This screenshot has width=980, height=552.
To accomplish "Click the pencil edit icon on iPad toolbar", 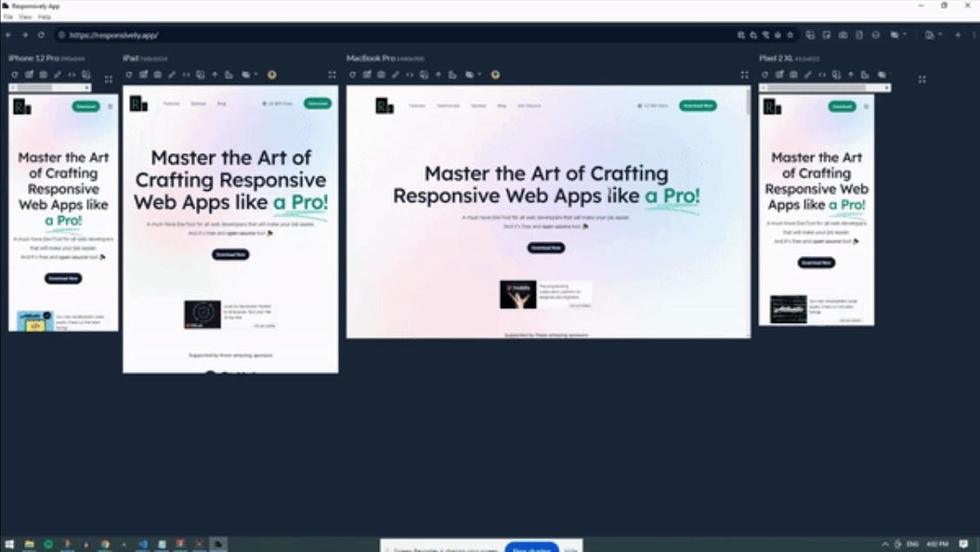I will tap(172, 74).
